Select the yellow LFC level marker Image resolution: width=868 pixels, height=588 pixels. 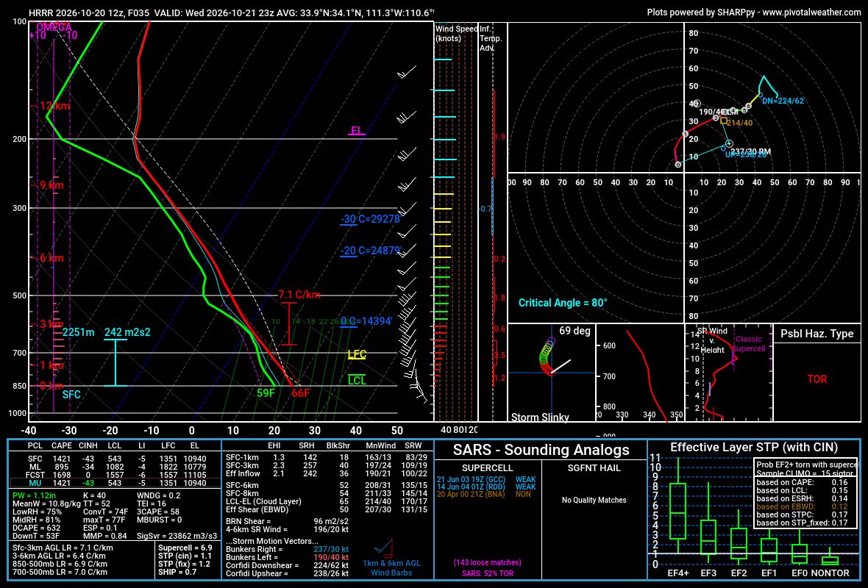[x=357, y=354]
